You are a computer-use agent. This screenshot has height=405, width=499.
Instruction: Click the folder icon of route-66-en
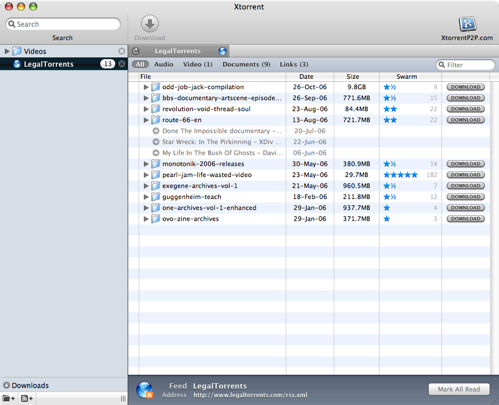155,120
